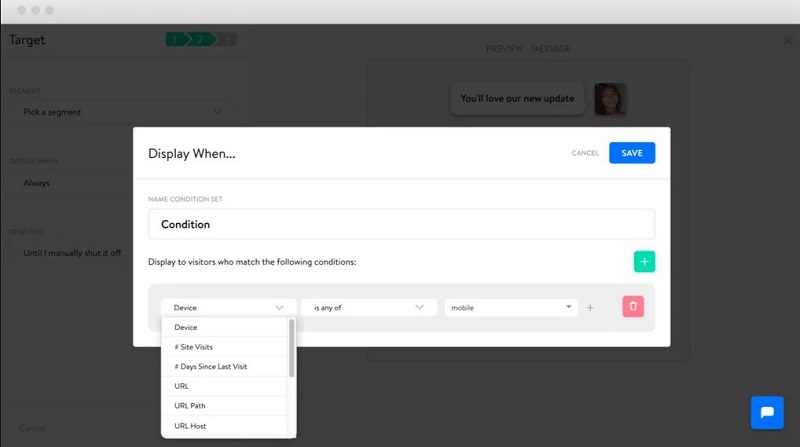Open the blue chat widget icon
Screen dimensions: 800x447
(x=767, y=412)
